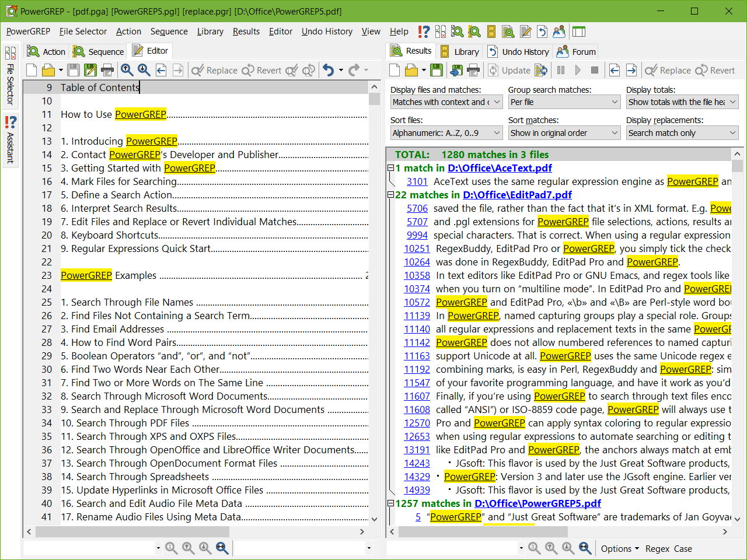Open 'Display files and matches' dropdown
The height and width of the screenshot is (560, 747).
[x=446, y=102]
